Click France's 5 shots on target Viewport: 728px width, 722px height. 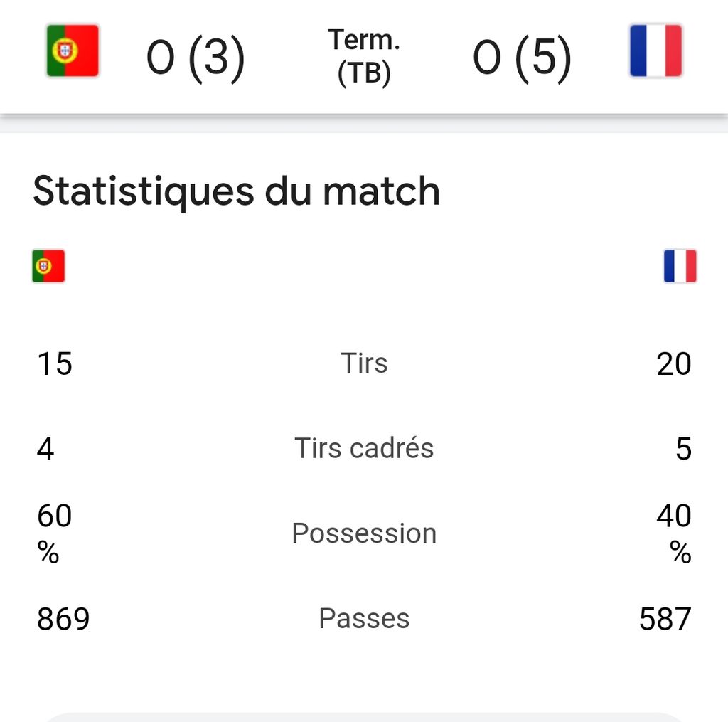coord(683,449)
